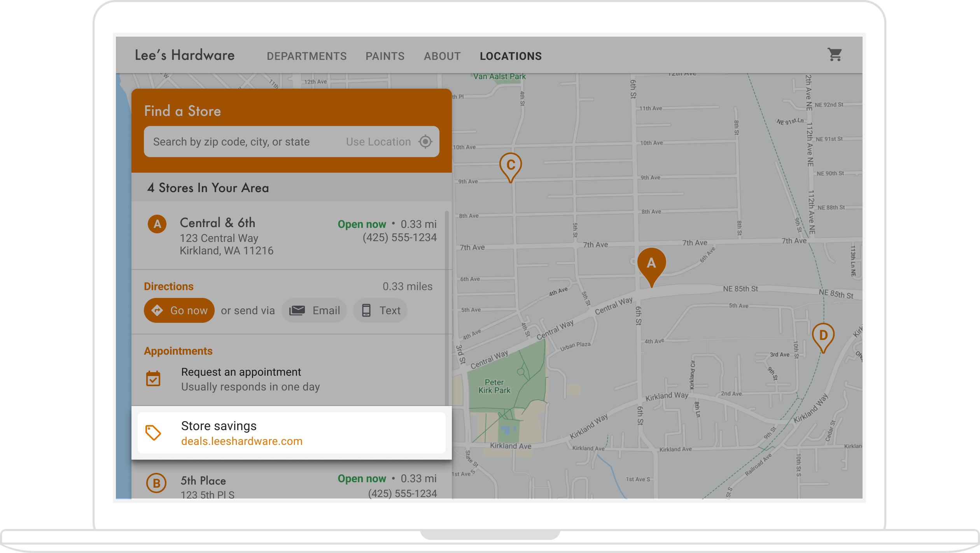This screenshot has height=553, width=980.
Task: Open the Departments menu
Action: point(306,56)
